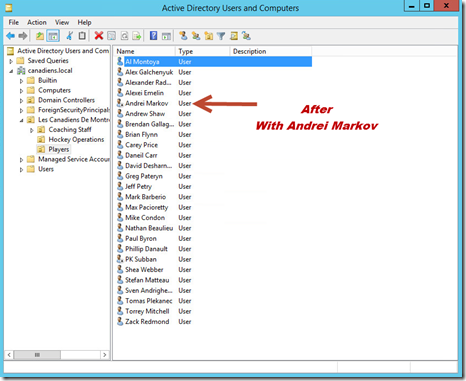This screenshot has width=466, height=381.
Task: Click the red Delete X icon
Action: (99, 36)
